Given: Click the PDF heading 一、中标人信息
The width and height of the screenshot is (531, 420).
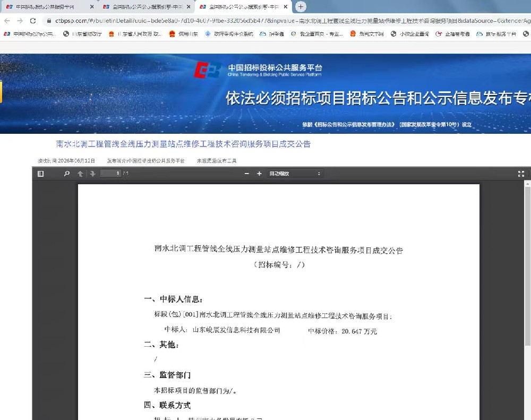Looking at the screenshot, I should click(174, 299).
